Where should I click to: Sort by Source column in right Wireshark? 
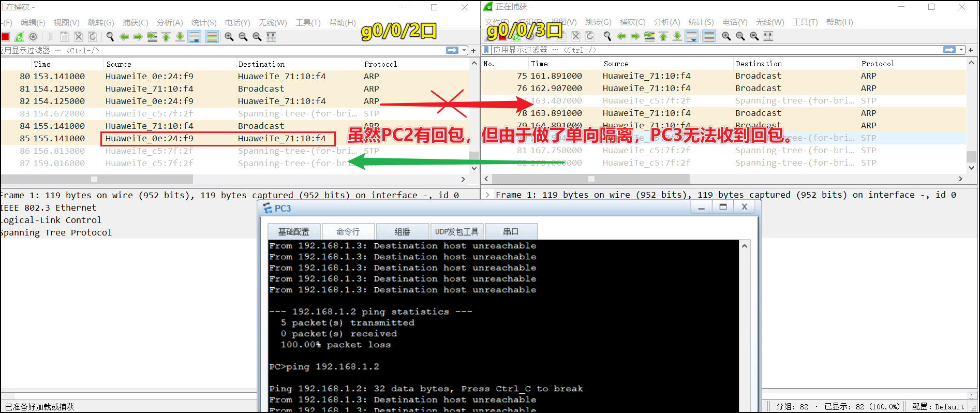click(616, 64)
